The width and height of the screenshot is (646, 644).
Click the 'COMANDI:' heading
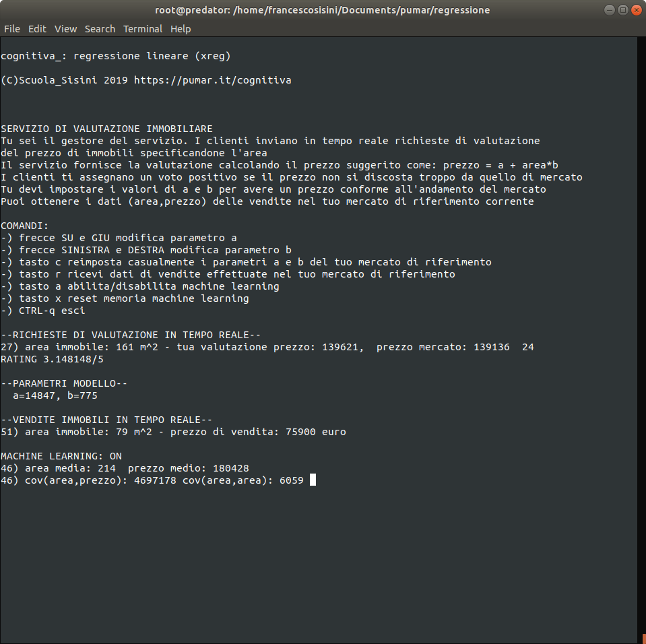(25, 226)
